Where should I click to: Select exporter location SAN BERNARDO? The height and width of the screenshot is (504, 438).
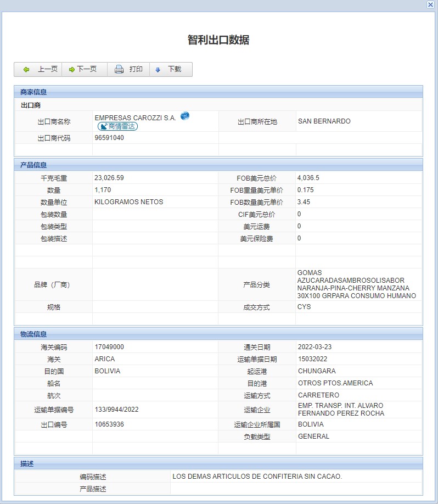click(x=324, y=121)
